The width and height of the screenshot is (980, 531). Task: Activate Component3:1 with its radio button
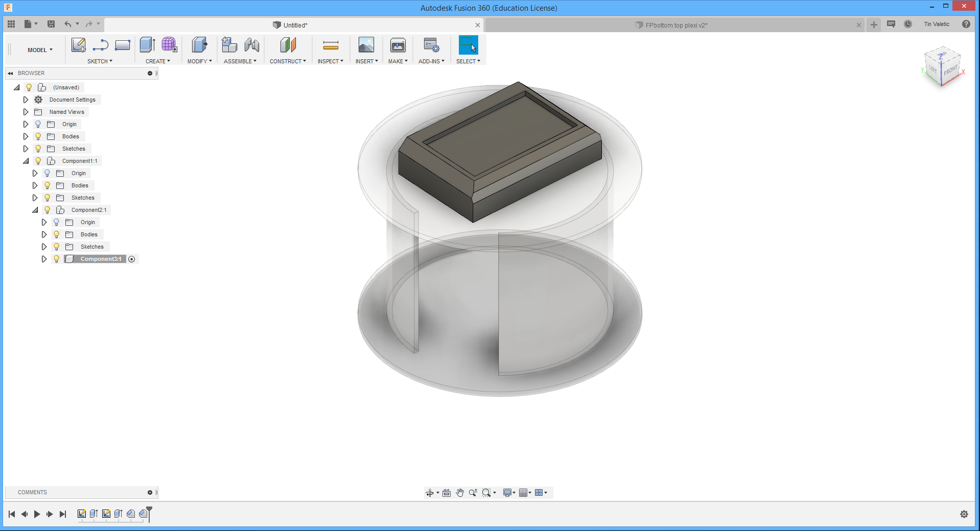[x=132, y=259]
